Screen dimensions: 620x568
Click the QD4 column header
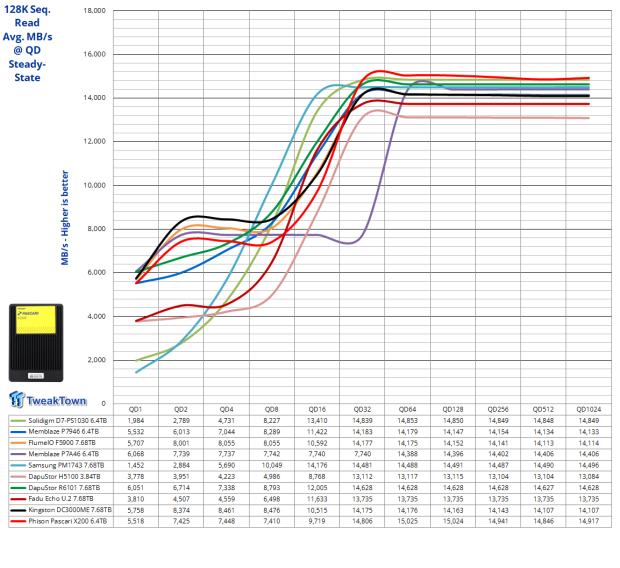(x=226, y=409)
